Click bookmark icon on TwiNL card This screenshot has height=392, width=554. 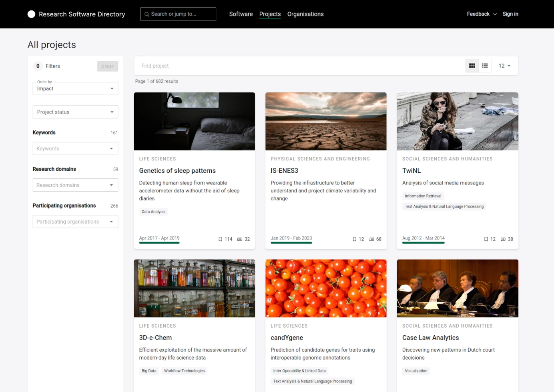click(486, 239)
